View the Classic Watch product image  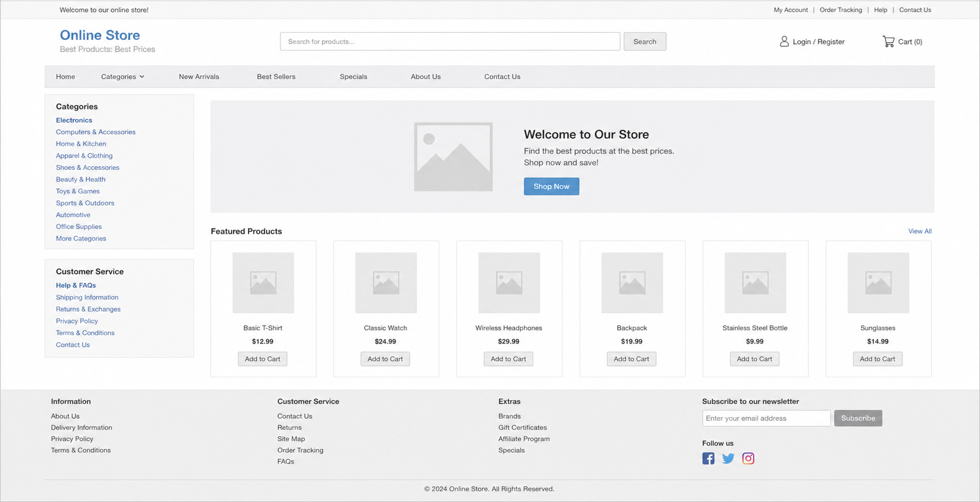tap(386, 283)
